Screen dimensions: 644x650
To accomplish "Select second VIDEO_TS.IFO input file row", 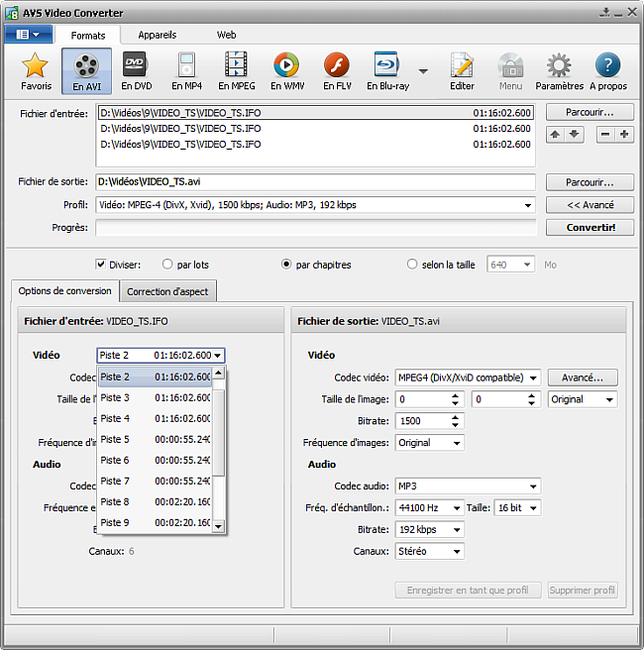I will 315,129.
